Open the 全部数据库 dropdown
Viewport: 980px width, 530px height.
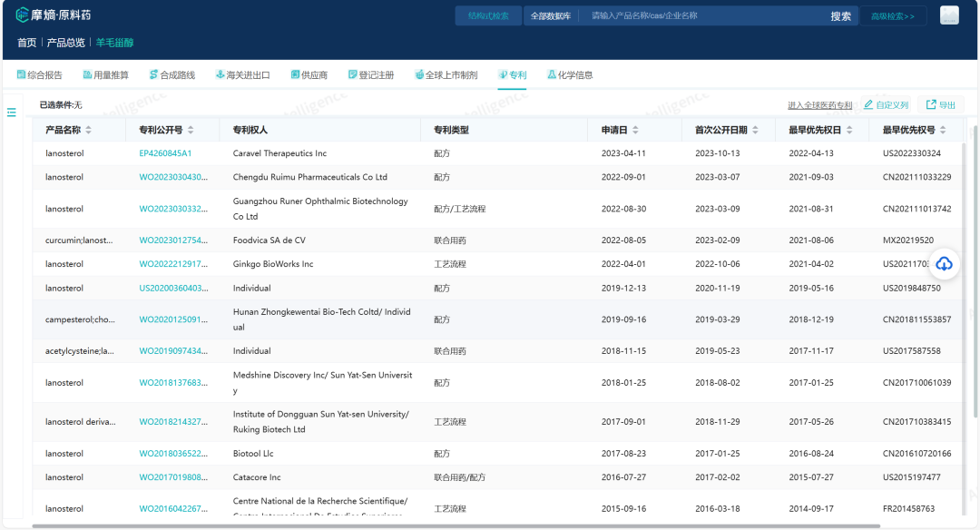point(551,15)
